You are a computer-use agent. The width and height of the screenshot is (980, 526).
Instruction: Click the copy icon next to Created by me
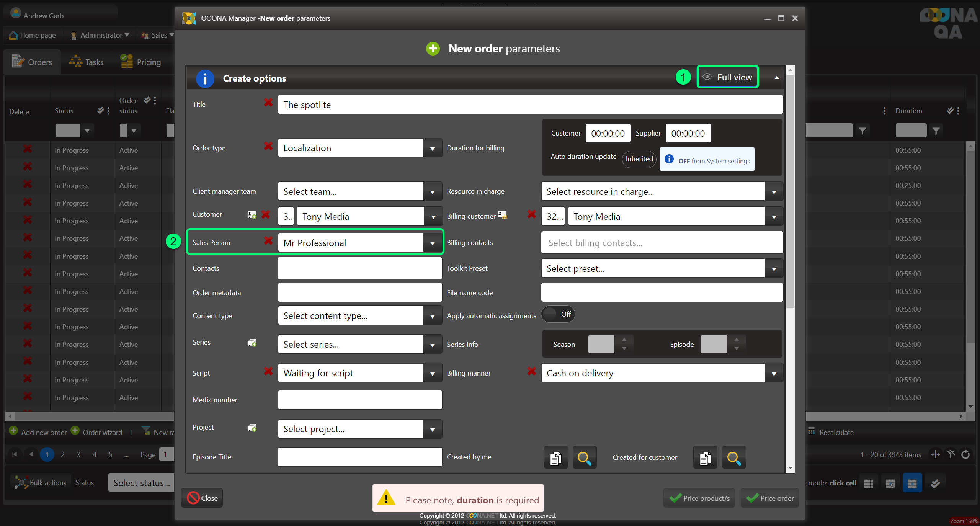point(555,457)
